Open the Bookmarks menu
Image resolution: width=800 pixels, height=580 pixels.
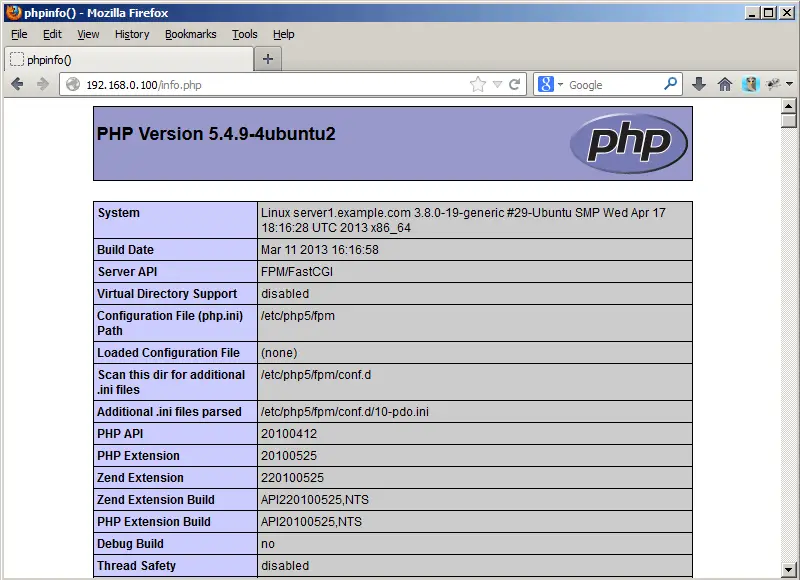[x=190, y=34]
